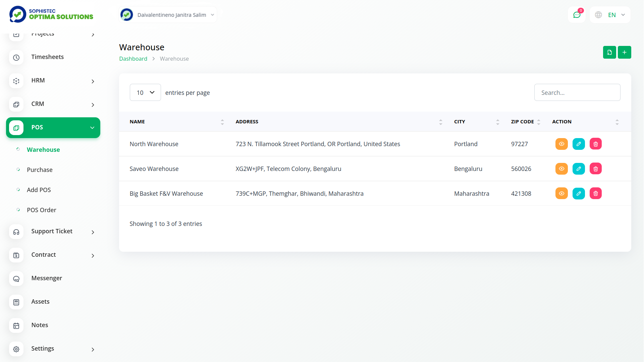Image resolution: width=644 pixels, height=362 pixels.
Task: Edit the Saveo Warehouse entry
Action: pyautogui.click(x=578, y=169)
